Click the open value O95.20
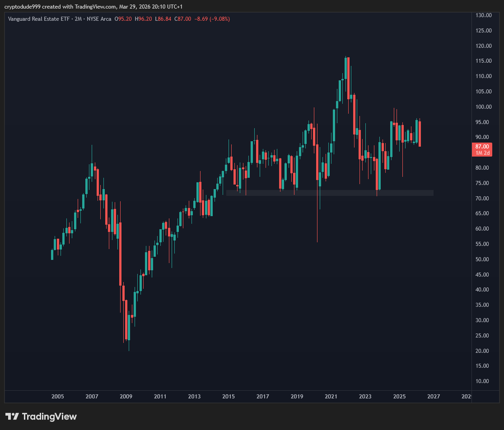Screen dimensions: 504x430 (123, 19)
